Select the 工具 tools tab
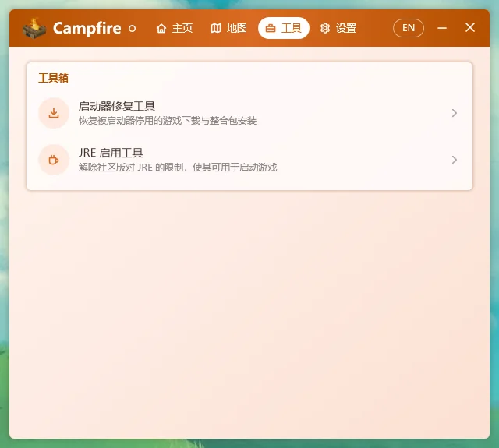This screenshot has width=499, height=448. pos(284,28)
